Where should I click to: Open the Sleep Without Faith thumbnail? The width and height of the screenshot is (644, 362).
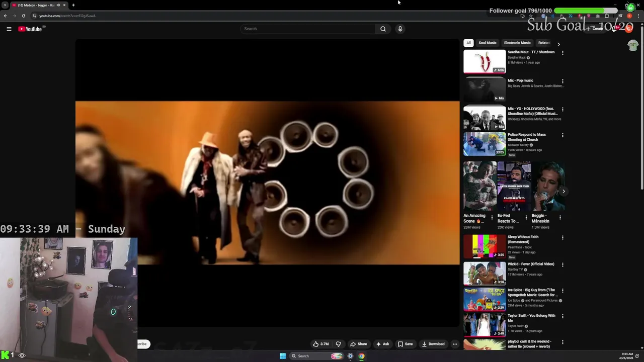tap(485, 246)
